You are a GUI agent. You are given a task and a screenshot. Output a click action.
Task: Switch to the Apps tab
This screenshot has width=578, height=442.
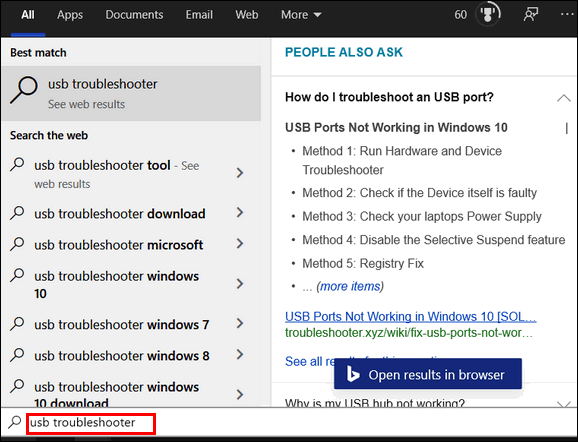(70, 15)
